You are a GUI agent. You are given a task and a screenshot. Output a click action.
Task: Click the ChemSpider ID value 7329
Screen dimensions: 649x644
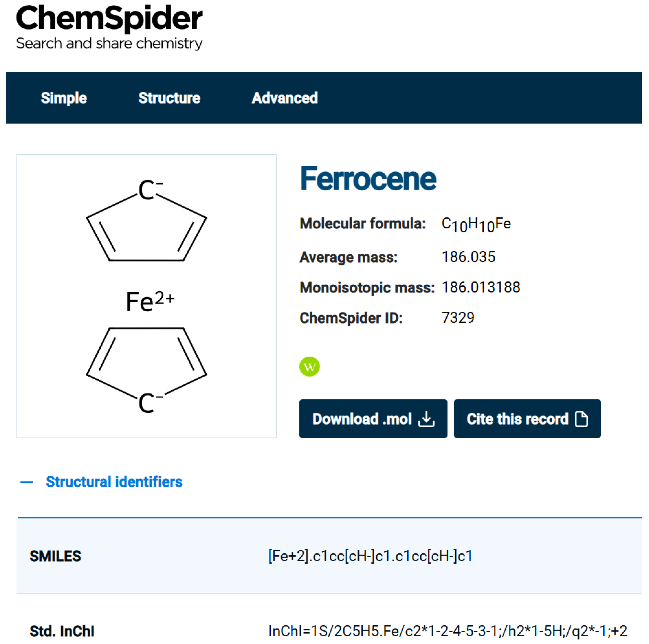pyautogui.click(x=458, y=318)
